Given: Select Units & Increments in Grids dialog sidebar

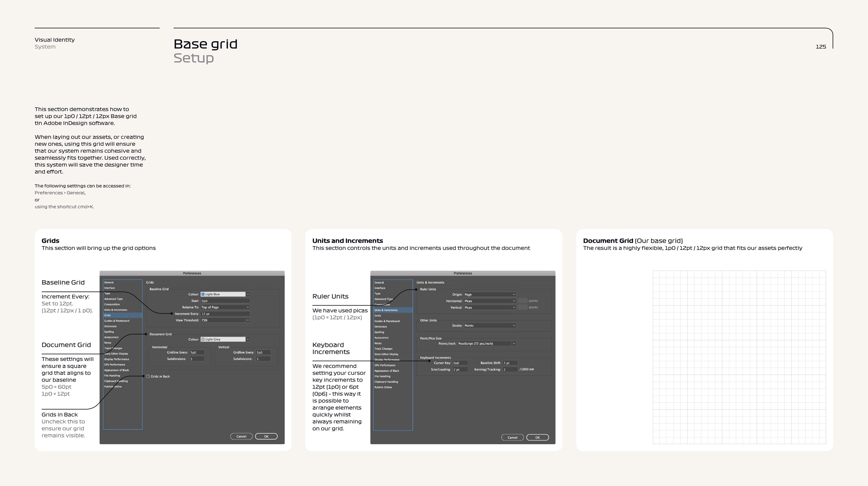Looking at the screenshot, I should [x=116, y=310].
